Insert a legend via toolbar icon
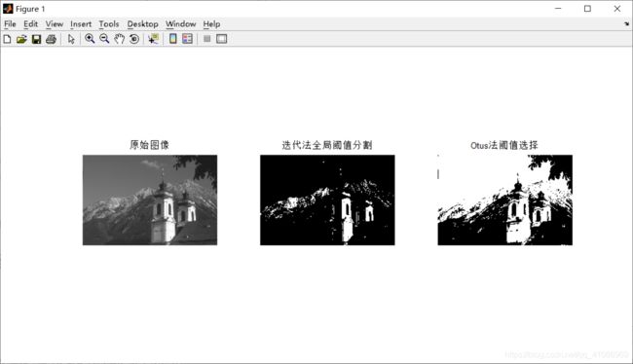 [x=187, y=39]
